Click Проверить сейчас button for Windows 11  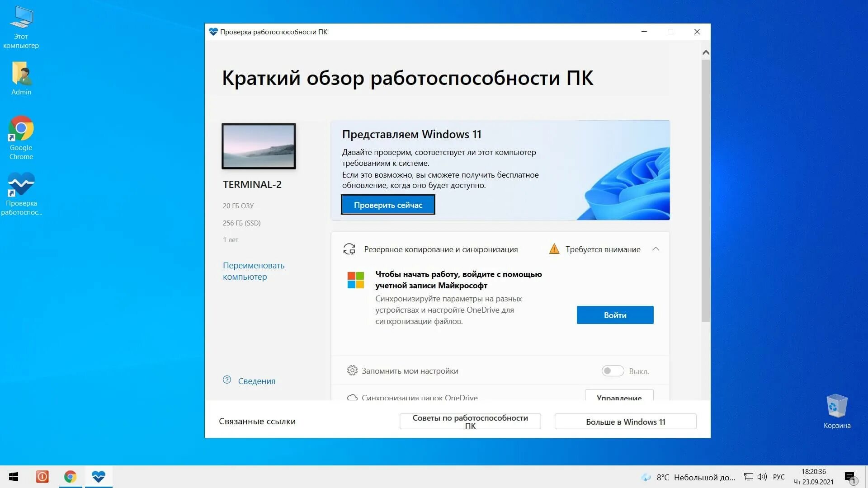click(x=387, y=204)
